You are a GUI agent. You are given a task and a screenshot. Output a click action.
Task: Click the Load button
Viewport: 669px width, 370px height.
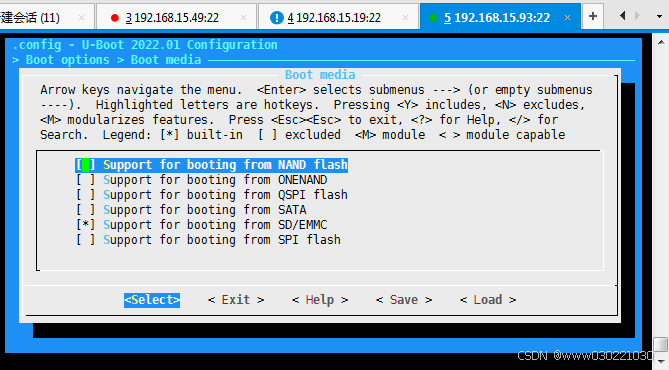coord(488,300)
